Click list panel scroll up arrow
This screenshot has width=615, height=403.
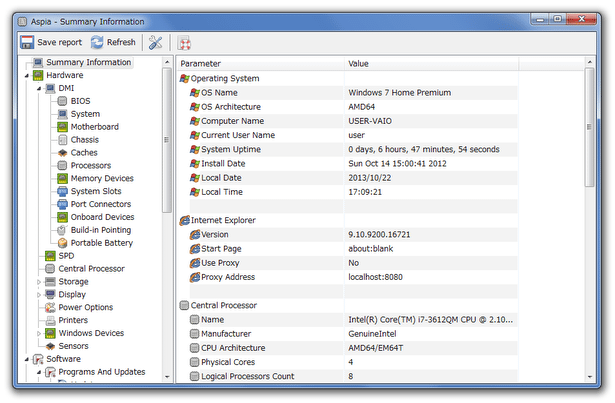590,62
